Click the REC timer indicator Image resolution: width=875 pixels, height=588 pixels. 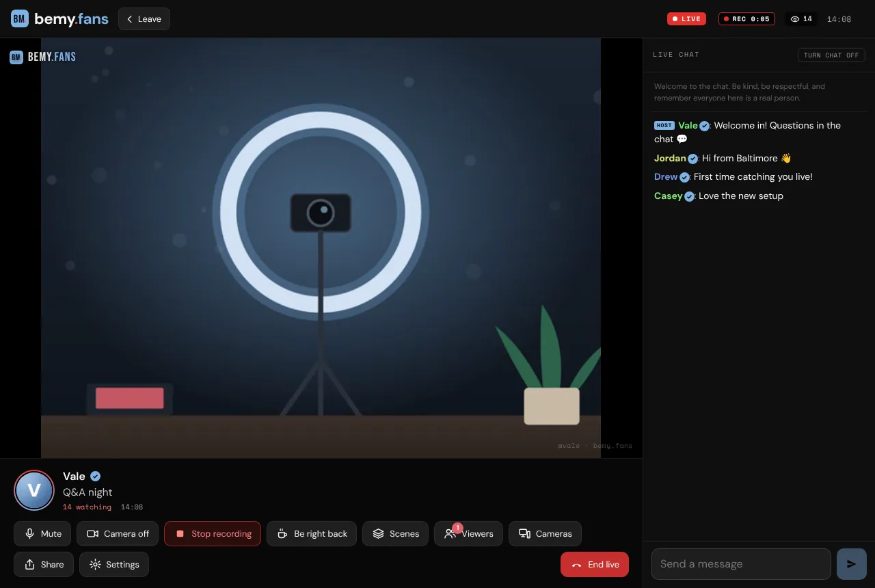(746, 19)
